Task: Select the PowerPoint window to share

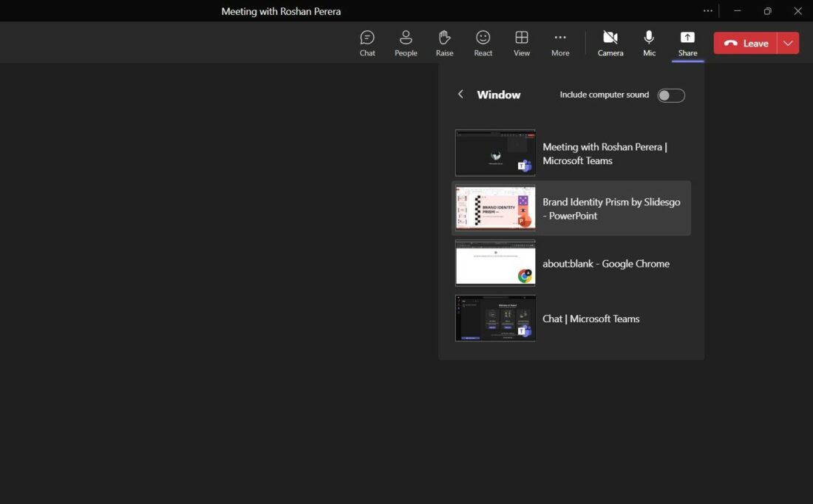Action: click(x=571, y=208)
